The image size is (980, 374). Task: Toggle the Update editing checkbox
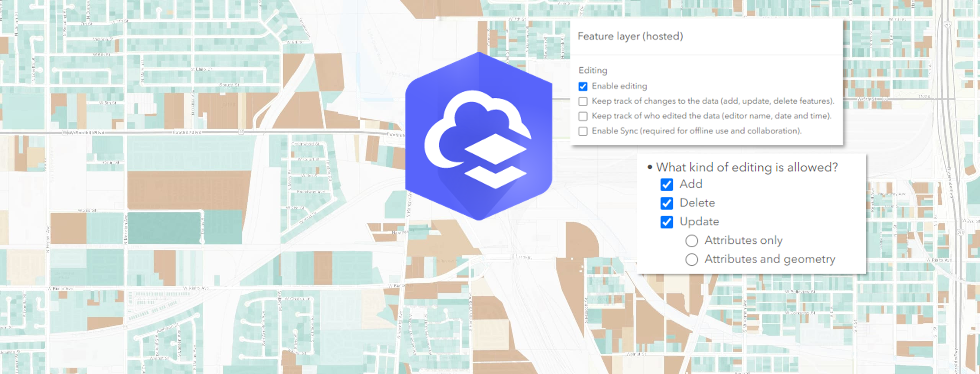click(667, 222)
